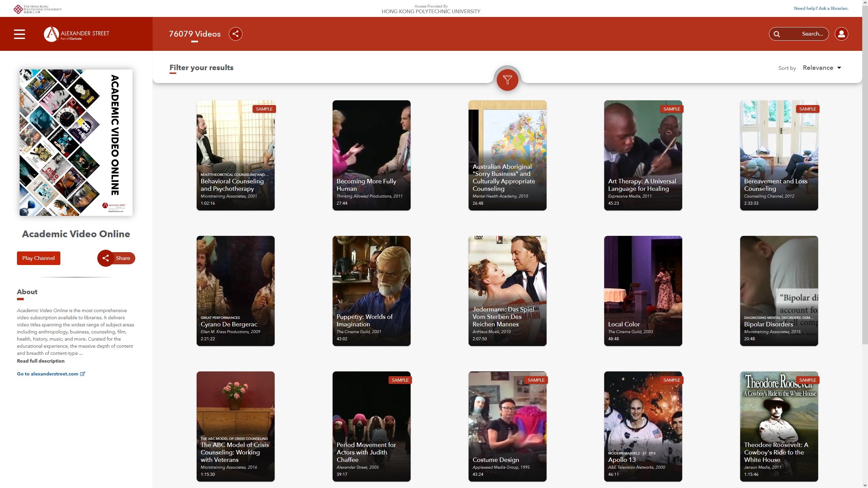Click 'The Cinema Guild, 2003' text
The height and width of the screenshot is (488, 868).
pos(630,332)
